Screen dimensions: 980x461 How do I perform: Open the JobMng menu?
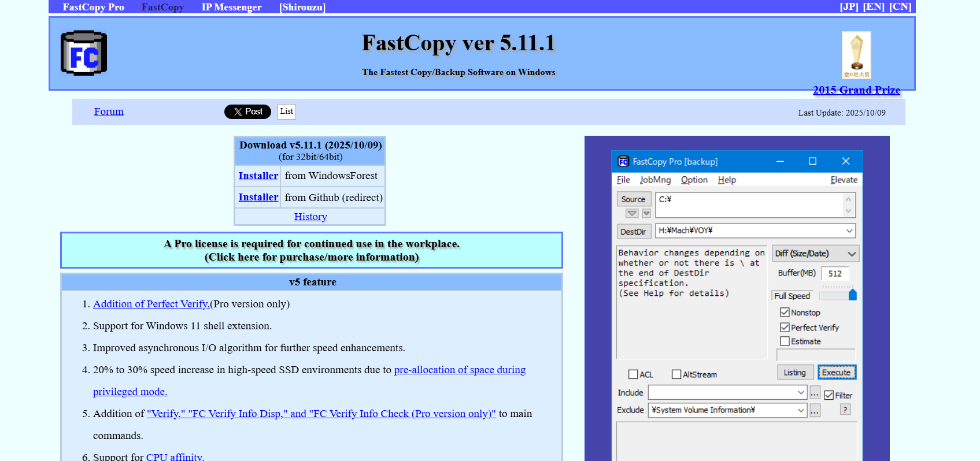tap(655, 180)
